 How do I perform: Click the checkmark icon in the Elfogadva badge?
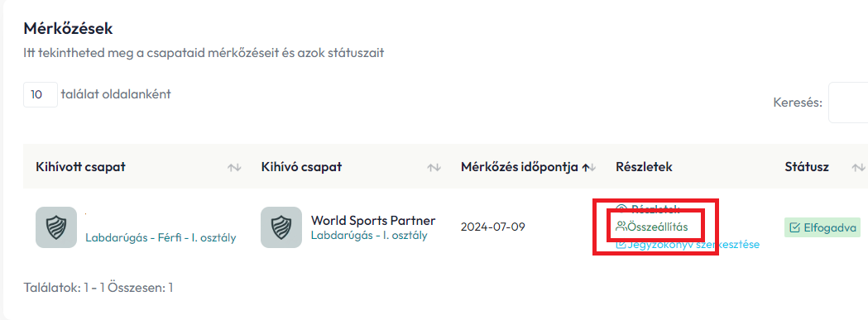(x=794, y=227)
